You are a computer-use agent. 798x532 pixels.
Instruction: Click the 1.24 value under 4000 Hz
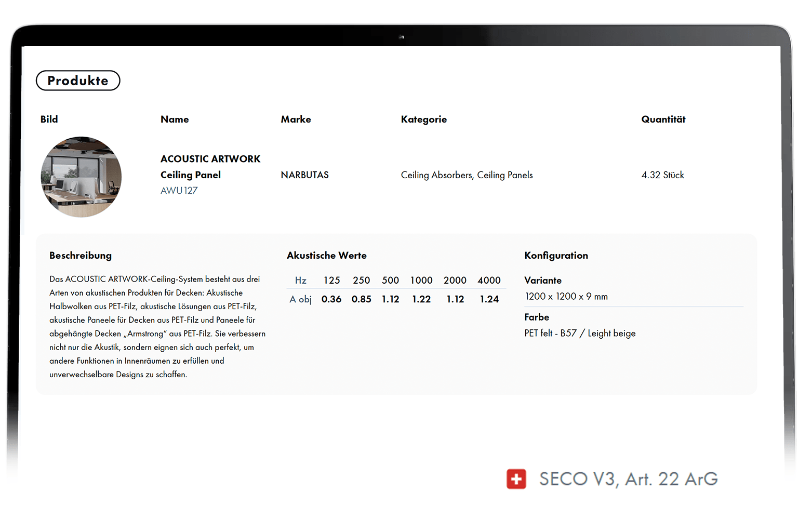pos(489,299)
